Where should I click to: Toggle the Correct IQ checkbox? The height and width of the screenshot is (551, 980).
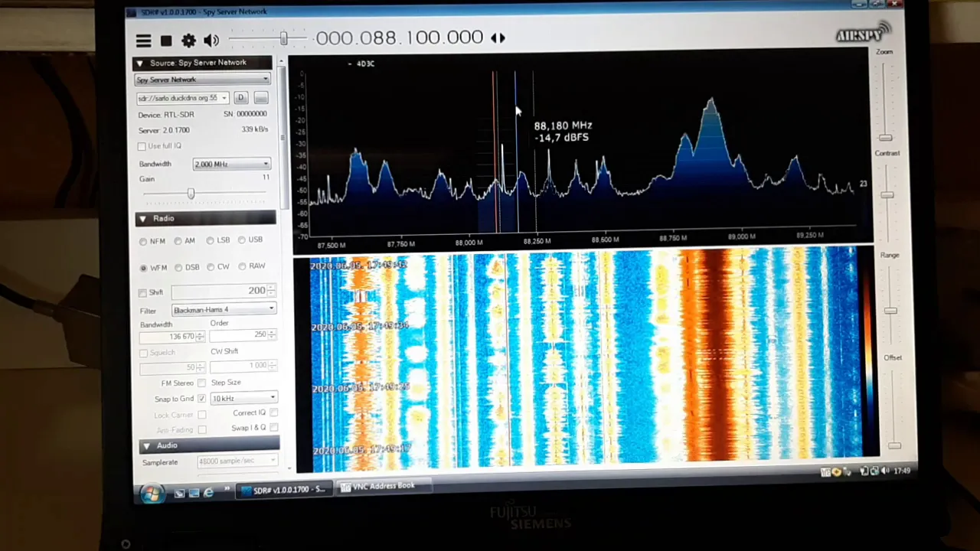273,412
